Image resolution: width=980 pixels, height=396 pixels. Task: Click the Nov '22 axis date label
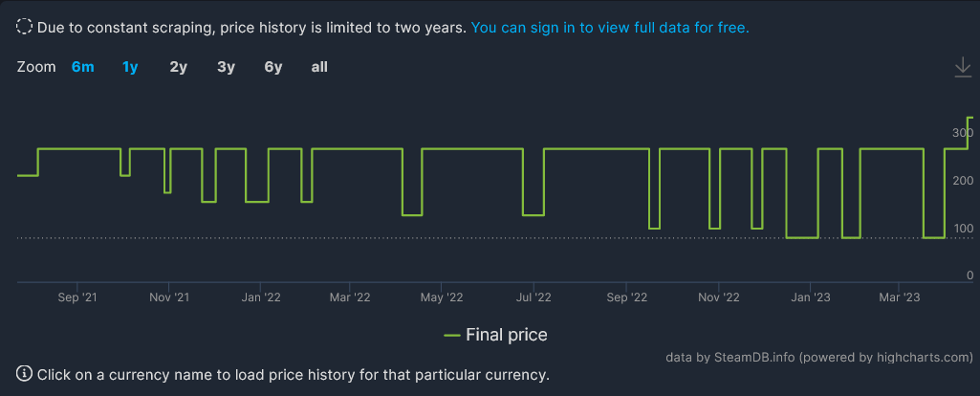(x=718, y=298)
